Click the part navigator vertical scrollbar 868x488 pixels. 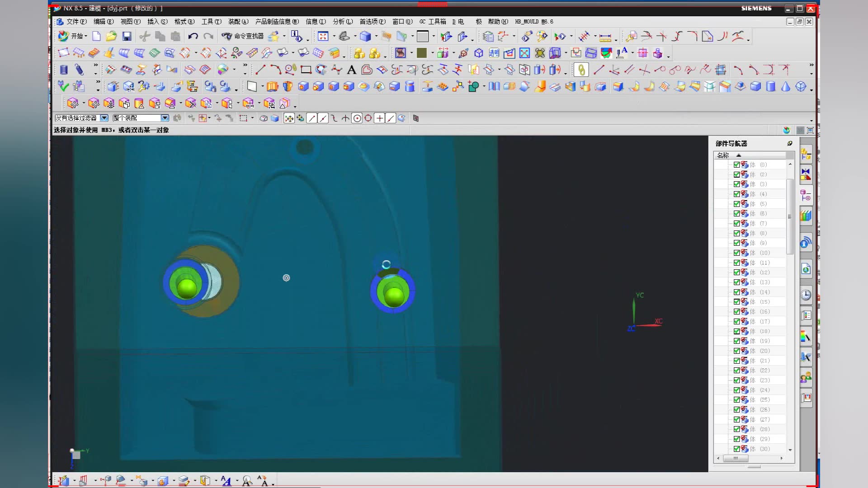790,217
